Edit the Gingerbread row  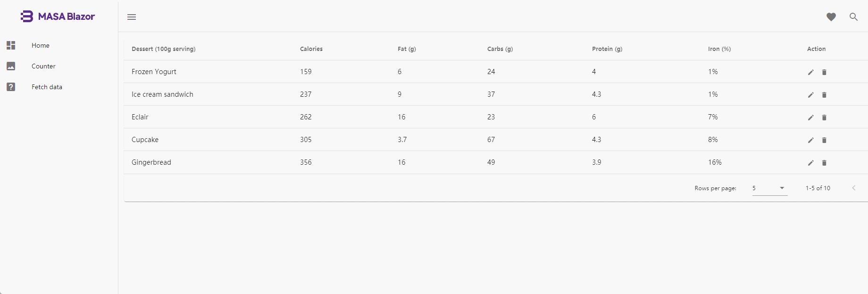(811, 163)
